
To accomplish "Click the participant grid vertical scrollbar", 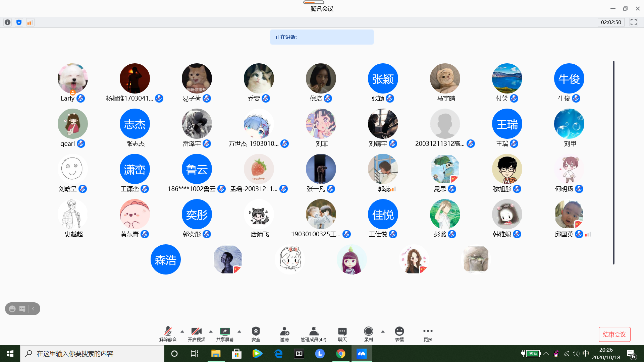I will 613,162.
